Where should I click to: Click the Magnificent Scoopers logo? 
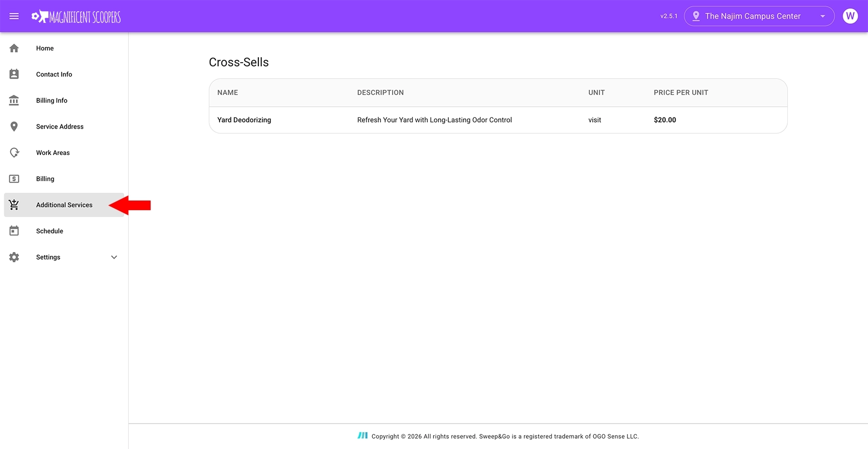[77, 17]
